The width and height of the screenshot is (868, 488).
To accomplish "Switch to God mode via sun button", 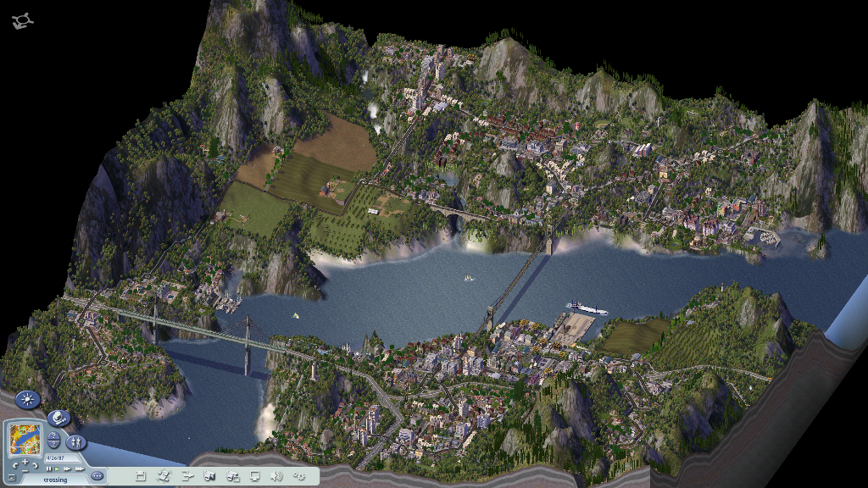I will point(27,400).
